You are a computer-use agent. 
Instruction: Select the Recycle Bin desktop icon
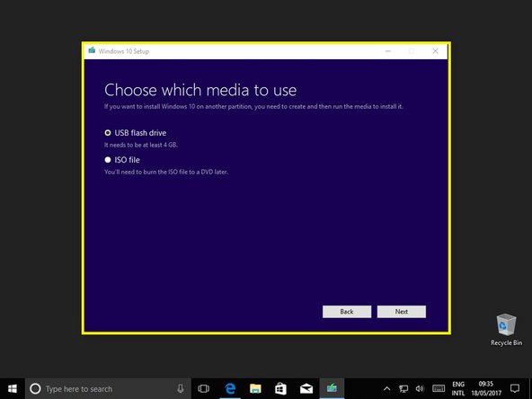coord(506,330)
